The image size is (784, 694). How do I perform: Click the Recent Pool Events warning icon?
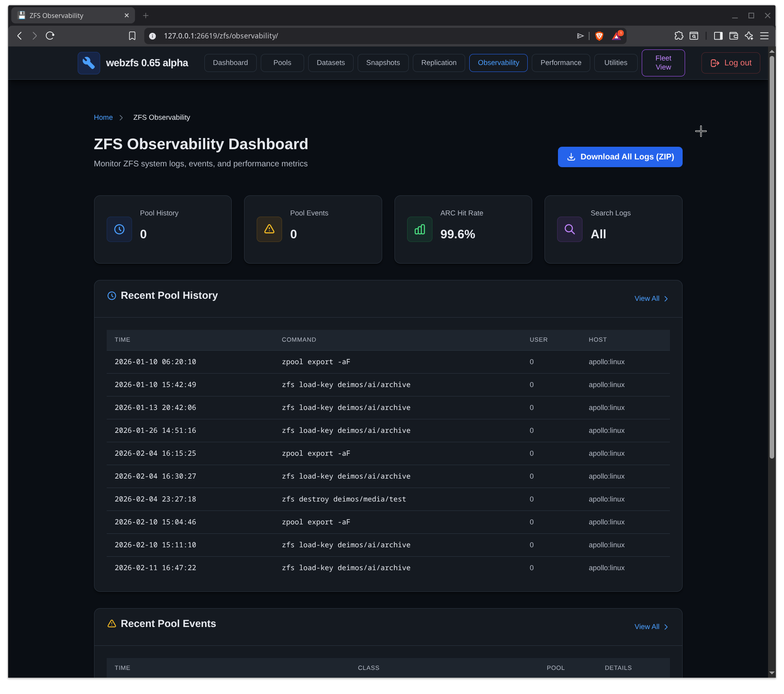[x=112, y=624]
